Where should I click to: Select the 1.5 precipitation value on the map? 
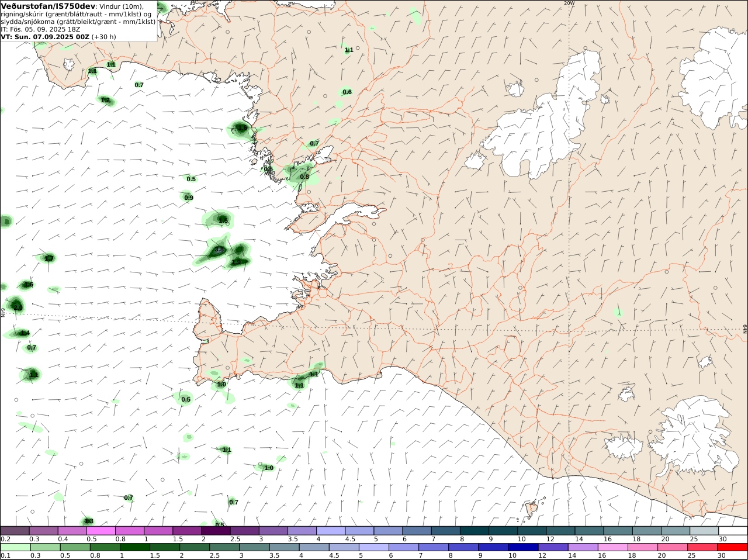(223, 220)
